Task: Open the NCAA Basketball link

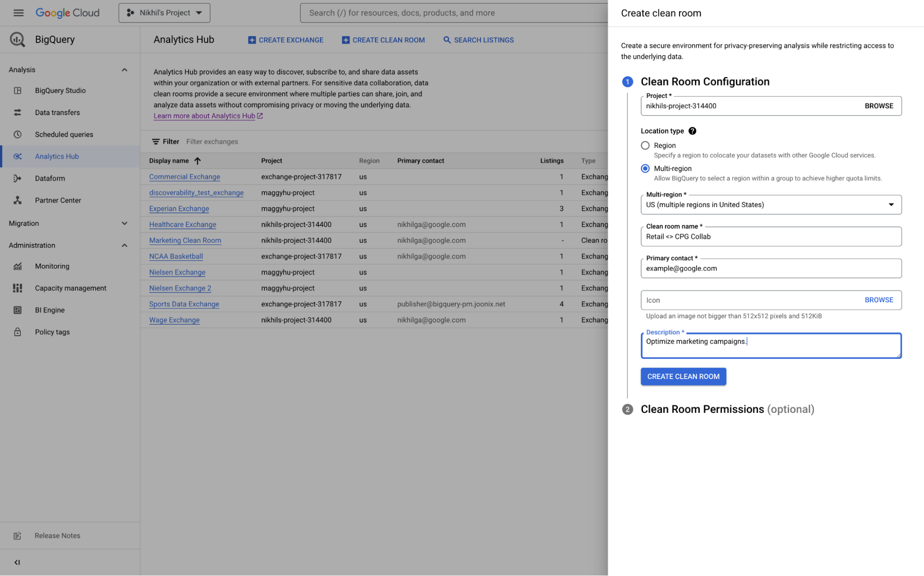Action: [176, 256]
